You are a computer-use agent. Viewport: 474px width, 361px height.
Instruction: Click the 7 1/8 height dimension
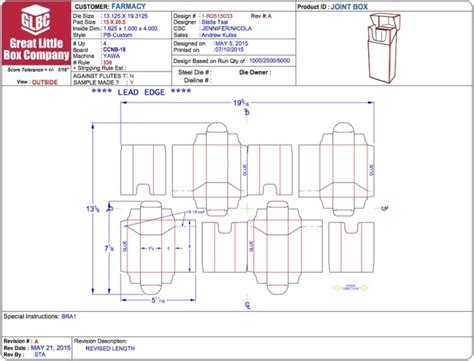109,248
